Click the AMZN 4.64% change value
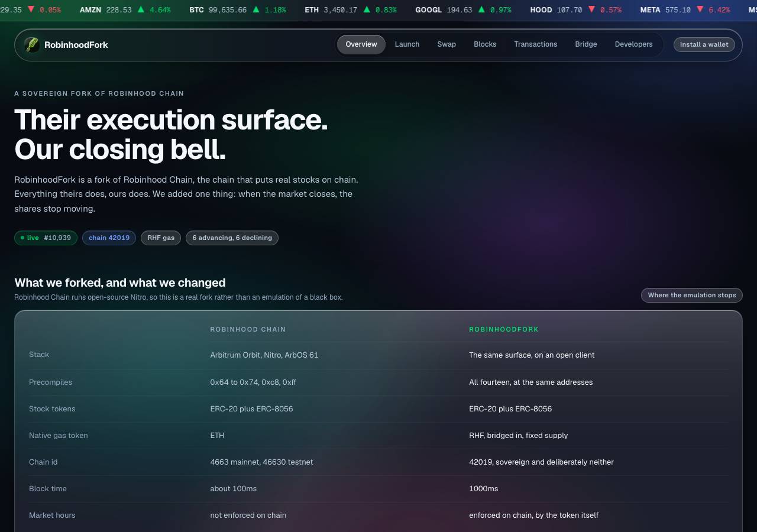Screen dimensions: 757x532 click(x=160, y=10)
